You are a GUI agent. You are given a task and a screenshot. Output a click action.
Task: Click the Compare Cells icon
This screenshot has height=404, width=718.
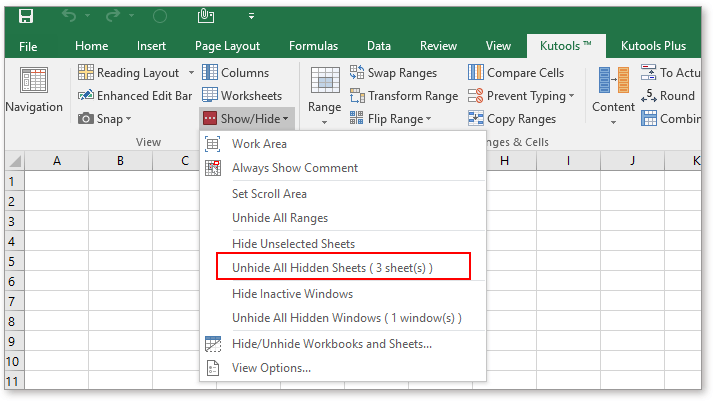click(x=476, y=72)
